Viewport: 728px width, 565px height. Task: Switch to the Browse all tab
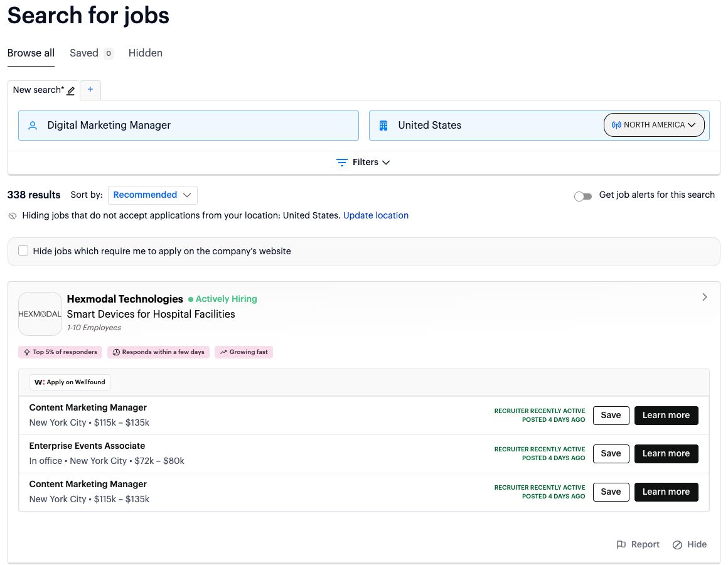pyautogui.click(x=31, y=53)
